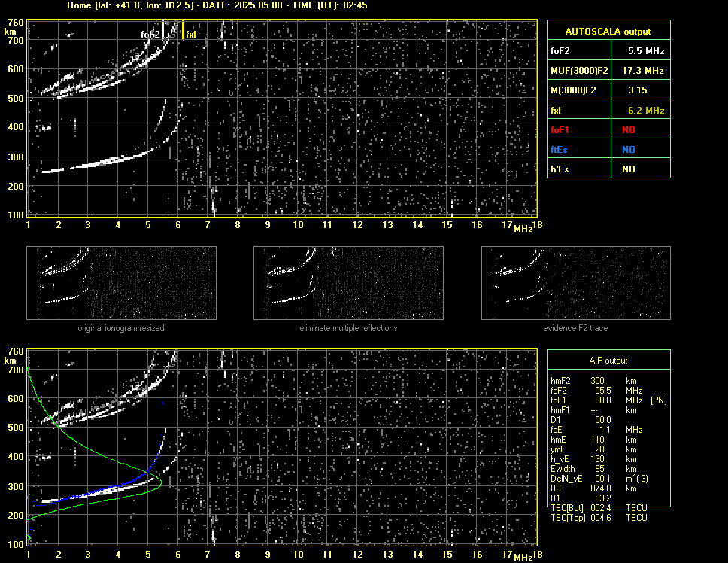
Task: Click the 18 frequency tick on upper plot
Action: (537, 225)
